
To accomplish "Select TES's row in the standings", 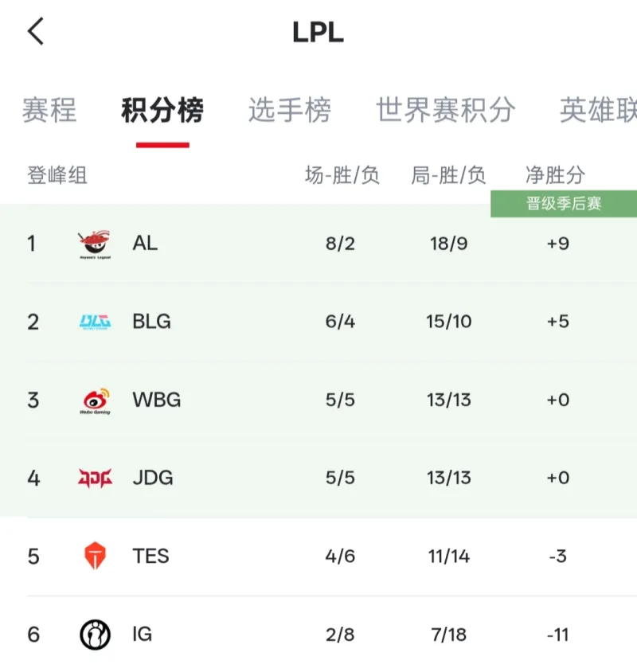I will (x=318, y=556).
